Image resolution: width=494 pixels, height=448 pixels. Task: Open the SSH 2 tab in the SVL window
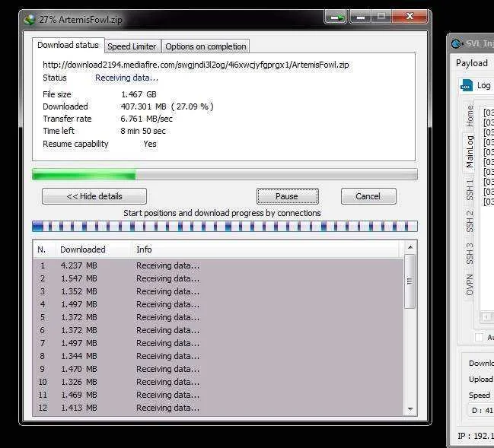[x=470, y=221]
